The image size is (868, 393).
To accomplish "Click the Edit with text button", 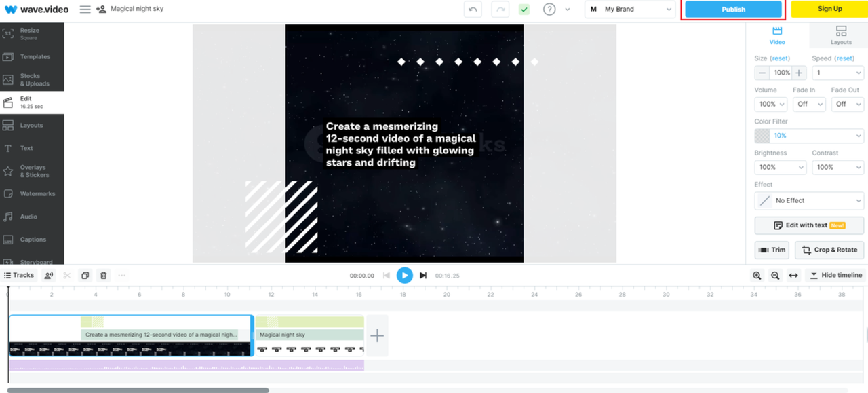I will tap(810, 225).
